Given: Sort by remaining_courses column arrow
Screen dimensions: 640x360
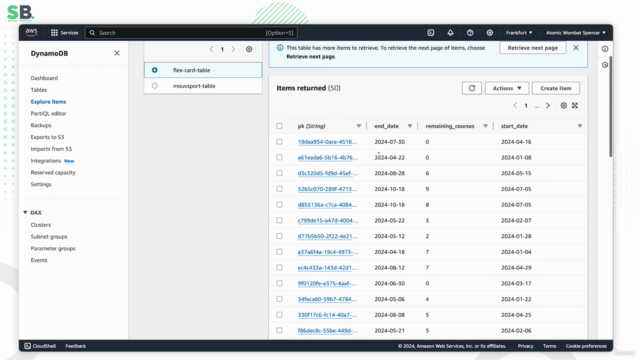Looking at the screenshot, I should coord(485,126).
